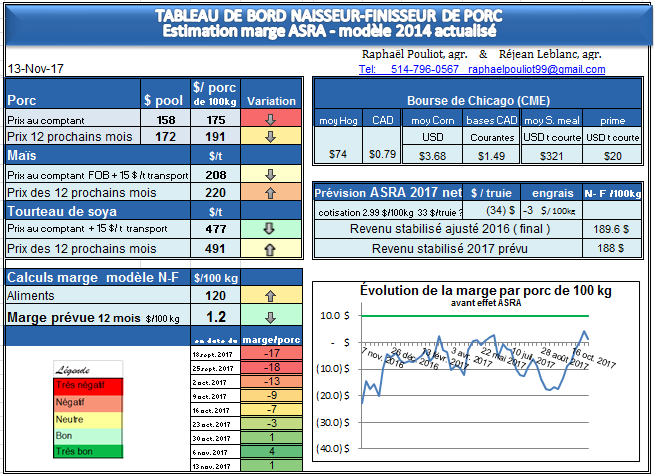This screenshot has width=654, height=476.
Task: Select the 18 sept. 2017 margin value -17
Action: 270,354
